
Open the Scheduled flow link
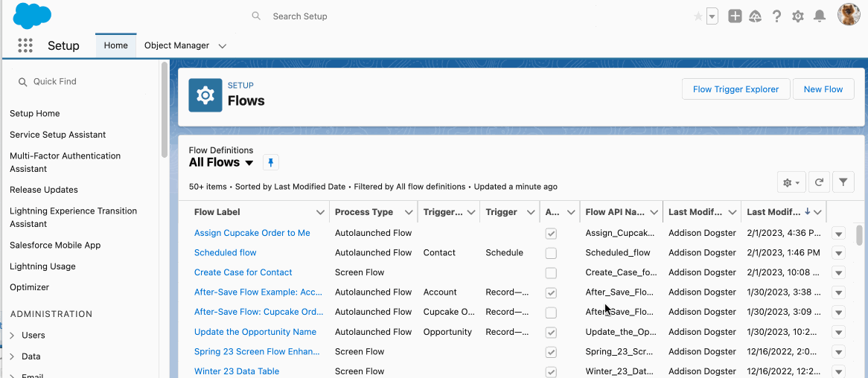(226, 252)
